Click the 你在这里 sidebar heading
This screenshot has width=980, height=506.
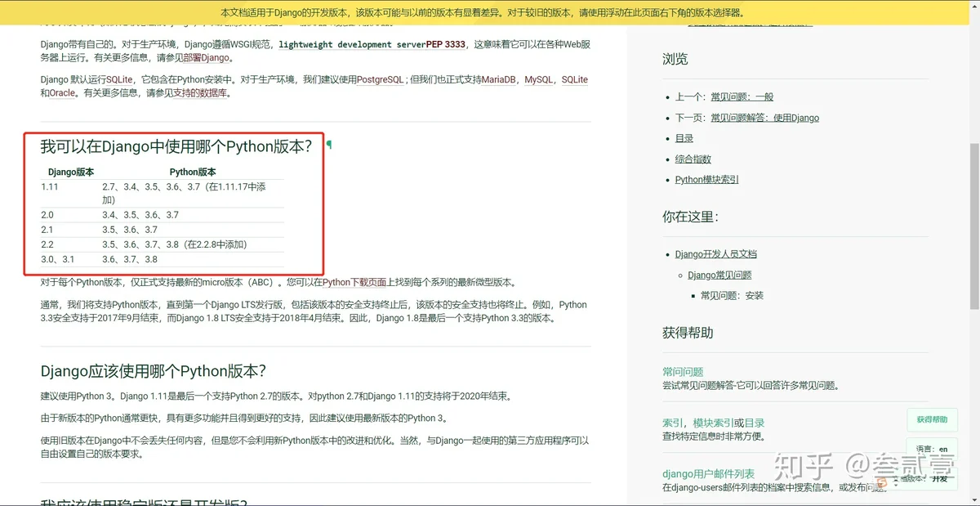(x=690, y=217)
